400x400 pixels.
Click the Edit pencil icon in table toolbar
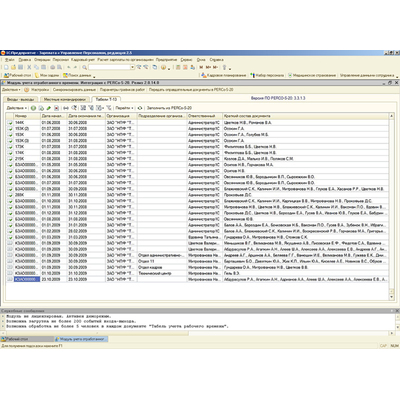pyautogui.click(x=49, y=108)
